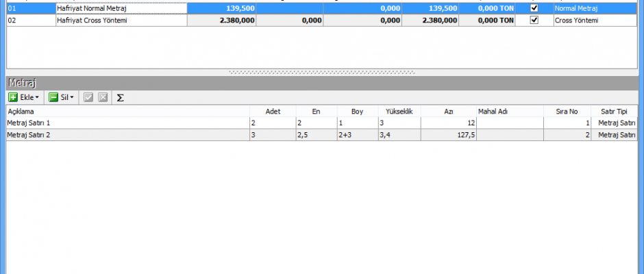Open the Ekle dropdown arrow

[x=38, y=98]
